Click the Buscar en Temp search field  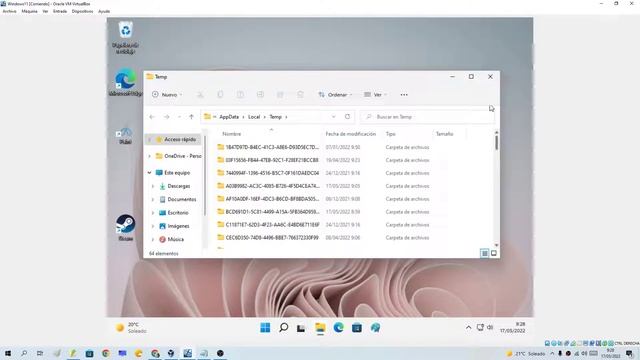[427, 117]
